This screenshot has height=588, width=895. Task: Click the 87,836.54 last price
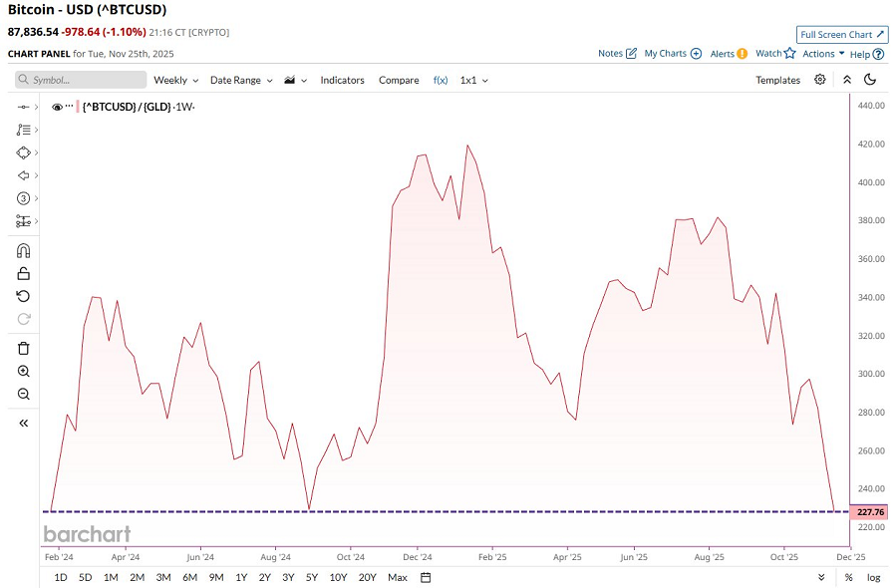pos(33,32)
